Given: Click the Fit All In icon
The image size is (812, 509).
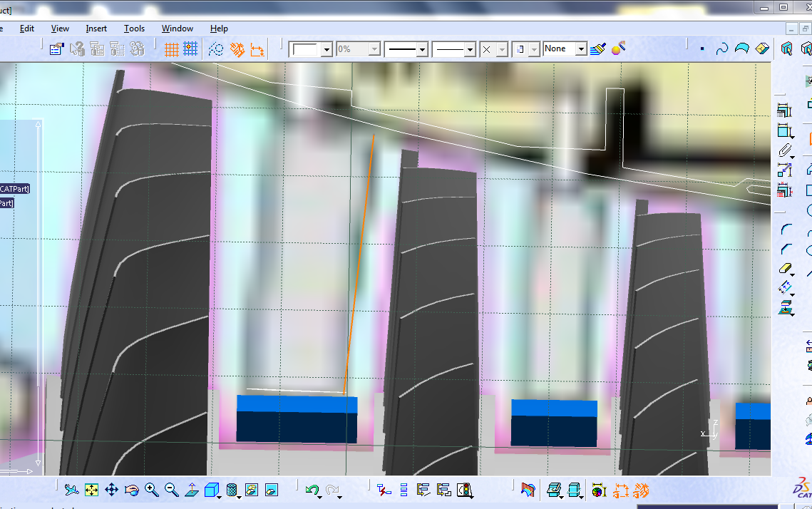Looking at the screenshot, I should 92,490.
